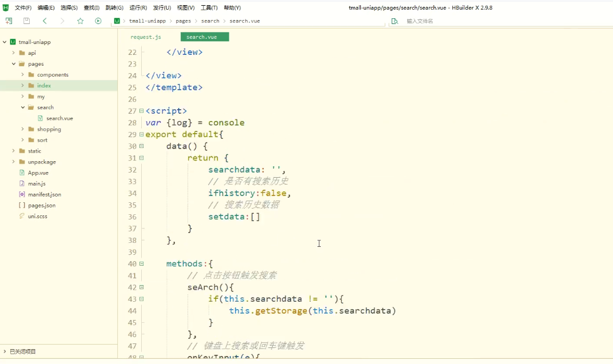Click line number 34 in the gutter
The width and height of the screenshot is (613, 364).
(x=133, y=193)
